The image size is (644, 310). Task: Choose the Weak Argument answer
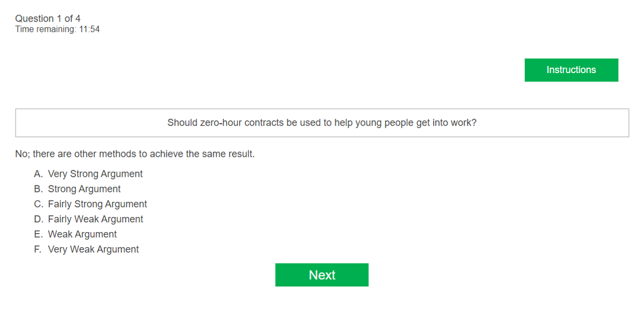(82, 234)
